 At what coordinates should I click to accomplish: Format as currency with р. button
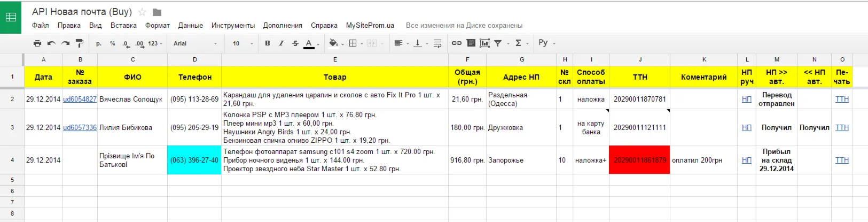tap(99, 43)
